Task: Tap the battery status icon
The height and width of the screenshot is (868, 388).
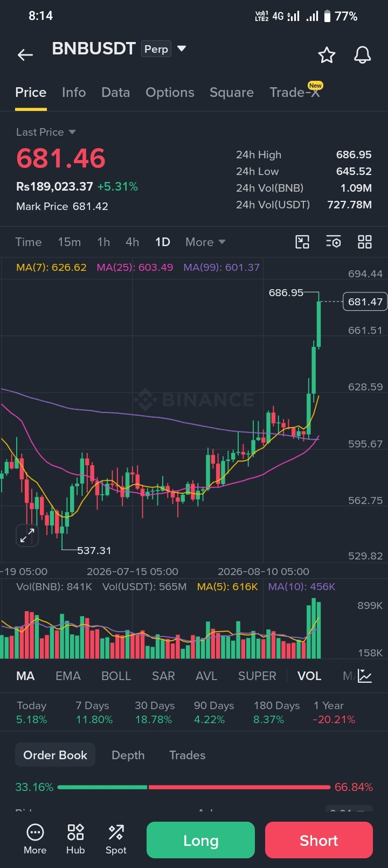Action: 327,16
